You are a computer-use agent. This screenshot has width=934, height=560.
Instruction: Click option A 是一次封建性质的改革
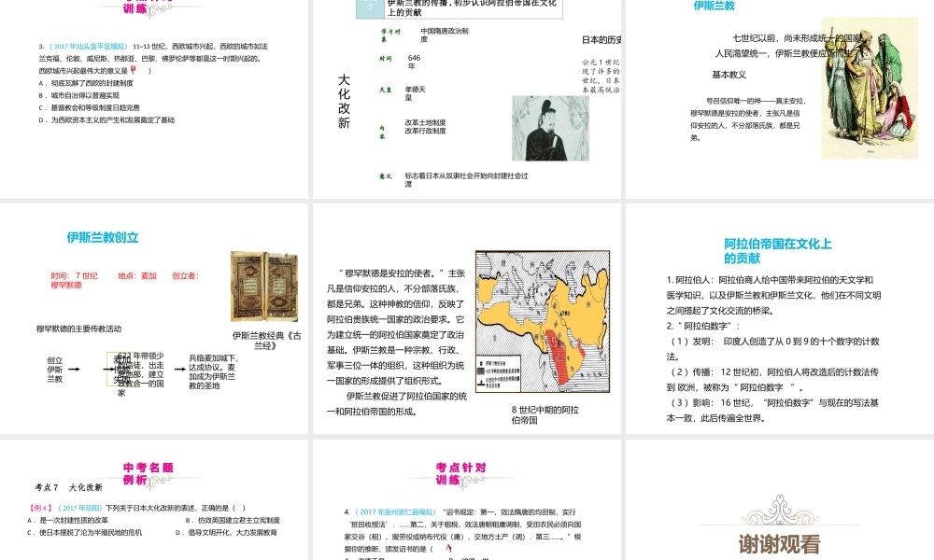click(67, 520)
